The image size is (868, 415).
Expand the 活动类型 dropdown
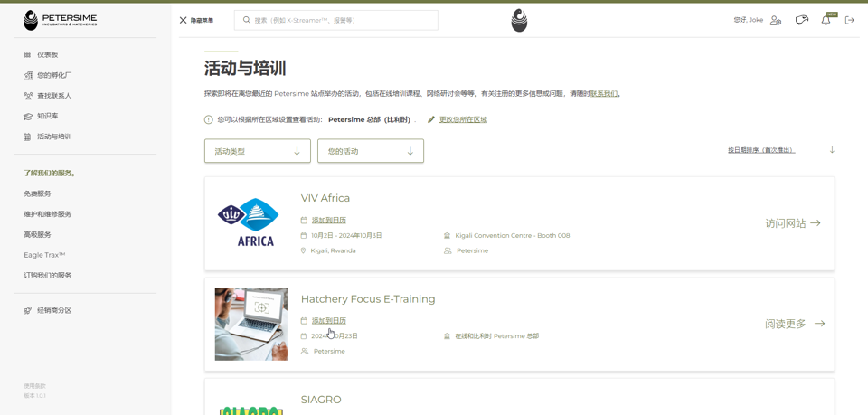[258, 151]
